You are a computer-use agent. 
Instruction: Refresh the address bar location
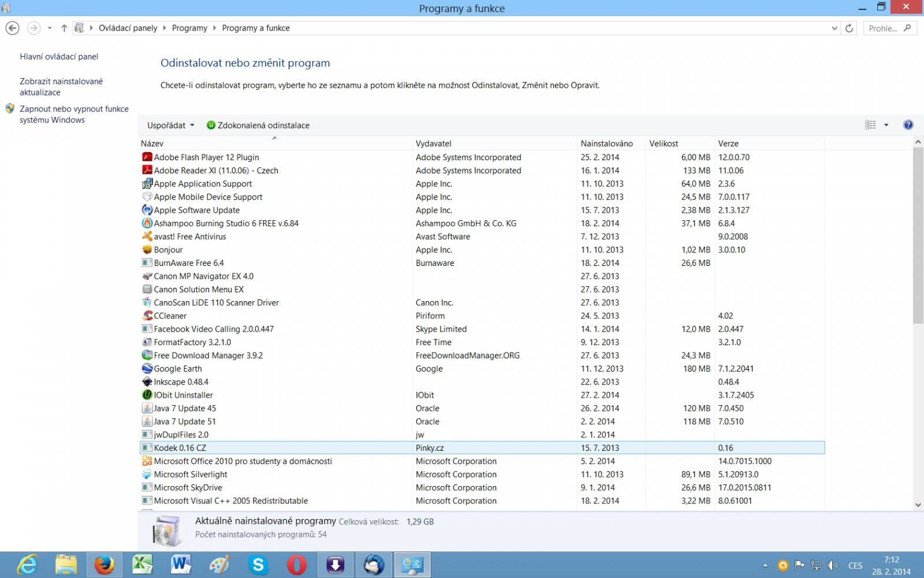pos(849,28)
